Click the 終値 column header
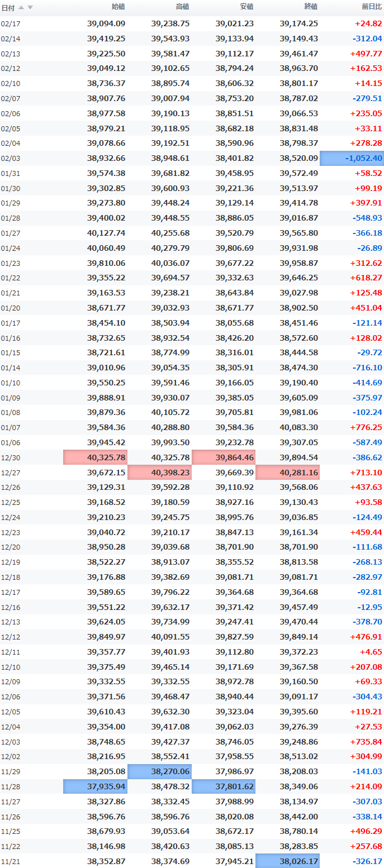The width and height of the screenshot is (384, 868). point(311,7)
